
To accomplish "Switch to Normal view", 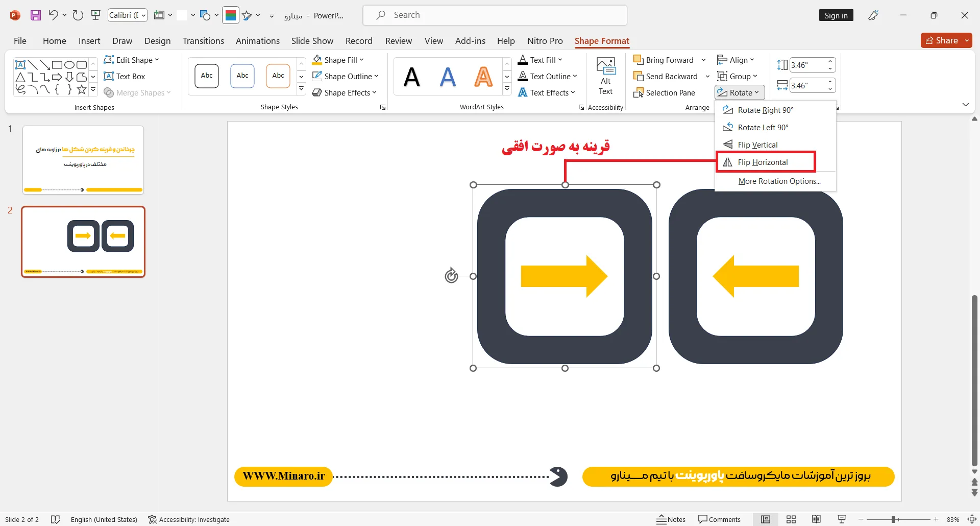I will coord(766,519).
